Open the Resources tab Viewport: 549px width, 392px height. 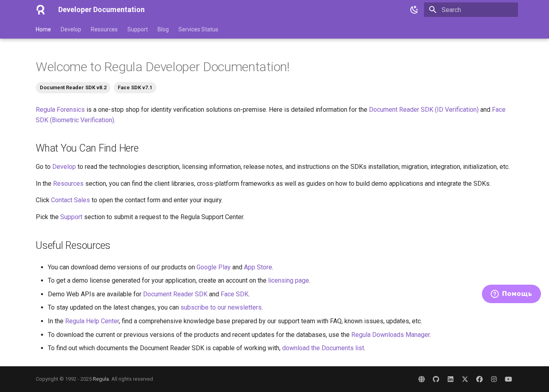pos(104,29)
